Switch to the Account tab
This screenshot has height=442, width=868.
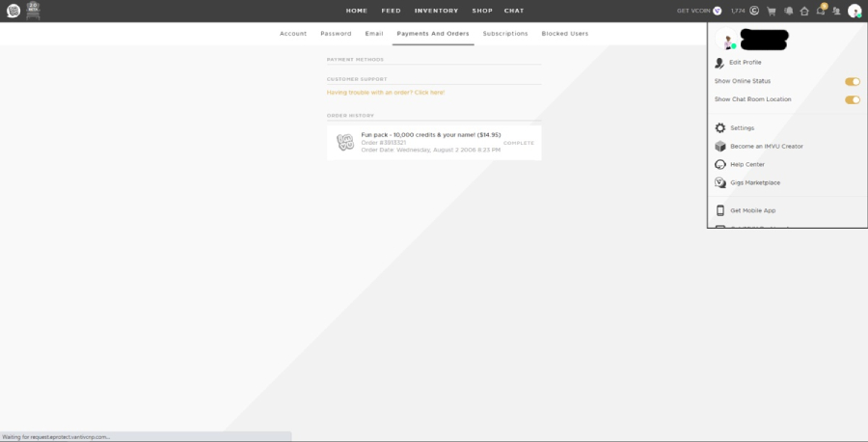click(x=293, y=34)
